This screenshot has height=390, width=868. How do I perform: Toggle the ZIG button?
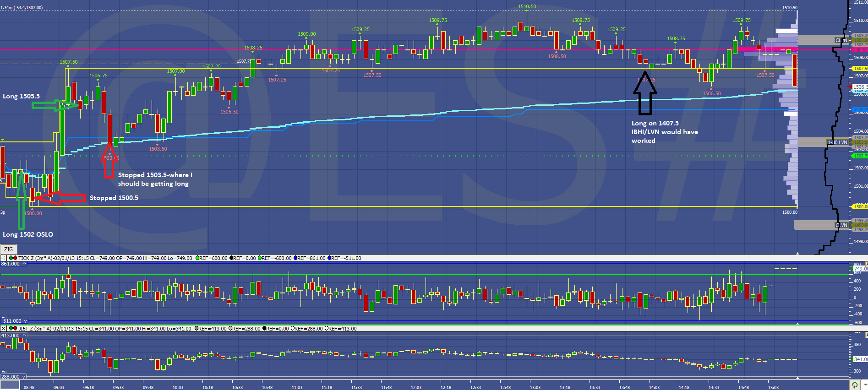(x=9, y=249)
